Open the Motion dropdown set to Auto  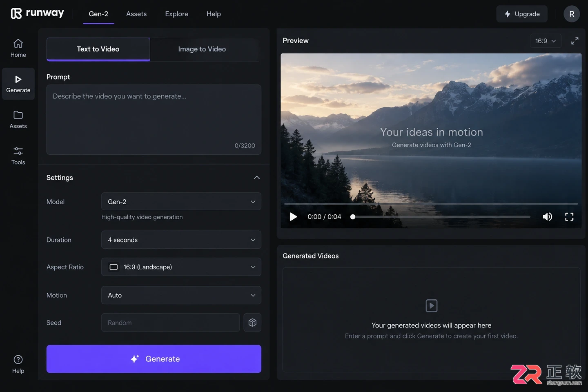coord(181,295)
